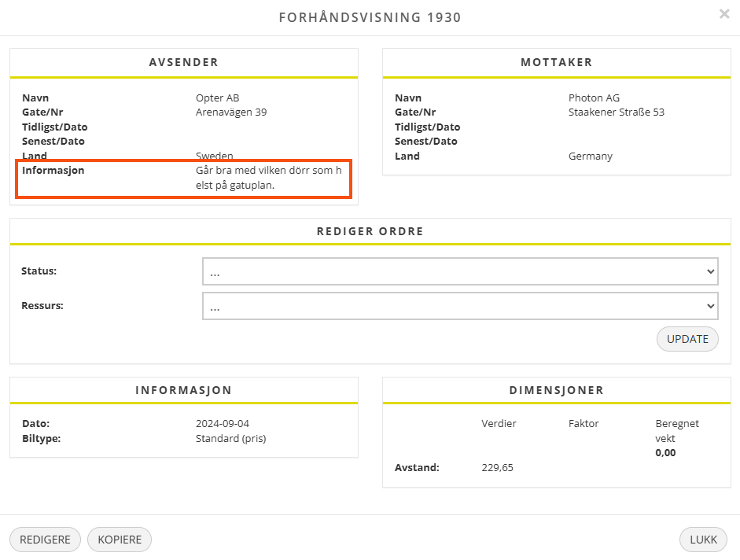Open the Status dropdown

tap(460, 271)
